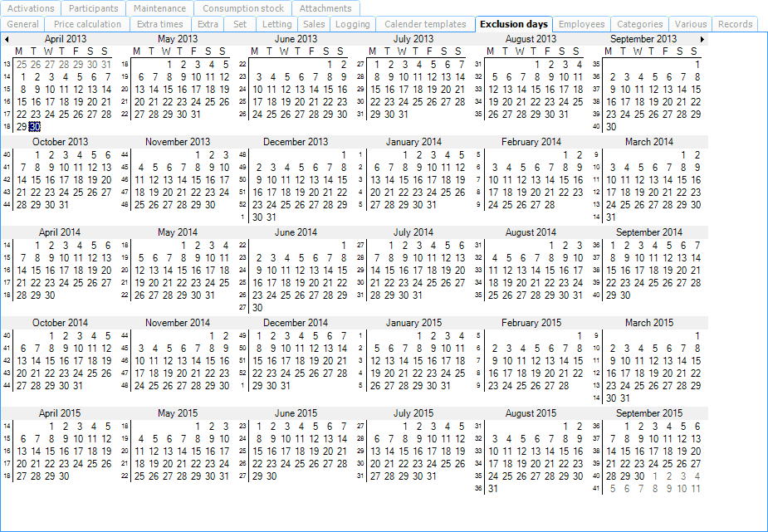Screen dimensions: 768x532
Task: Select the highlighted day 30 in April 2013
Action: point(34,127)
